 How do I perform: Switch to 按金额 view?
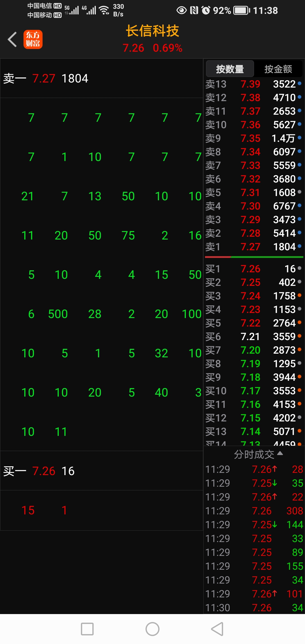(278, 69)
